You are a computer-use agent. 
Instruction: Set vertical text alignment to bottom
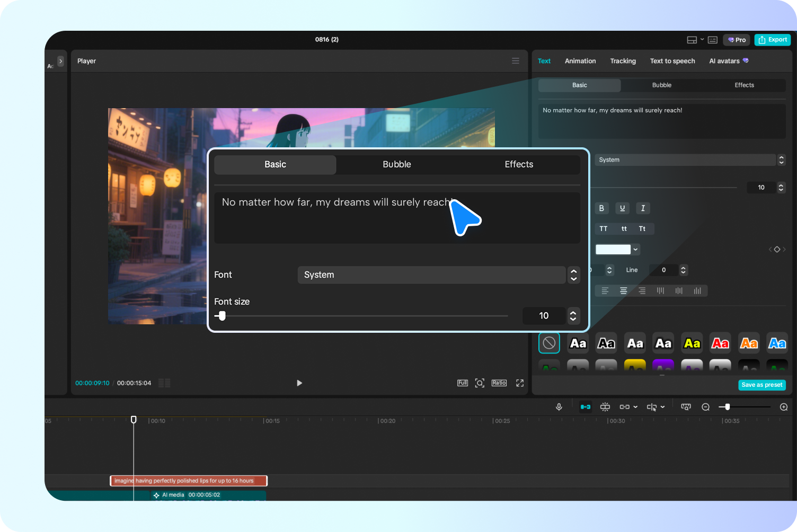[697, 291]
